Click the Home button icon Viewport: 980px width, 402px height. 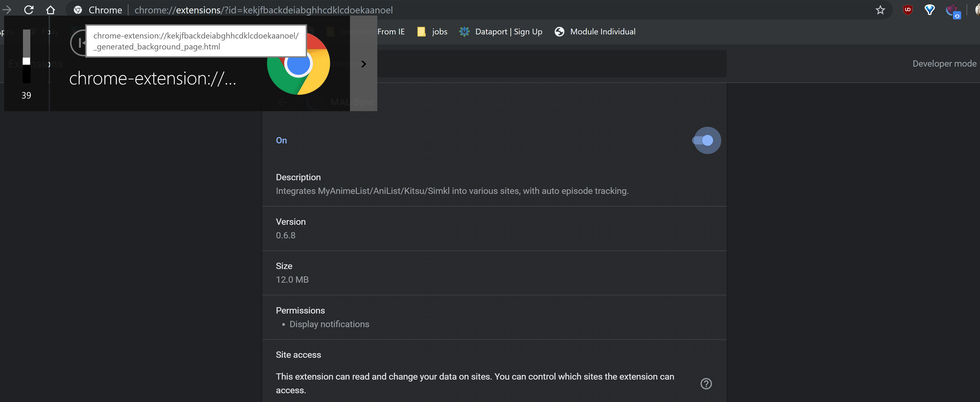(50, 10)
